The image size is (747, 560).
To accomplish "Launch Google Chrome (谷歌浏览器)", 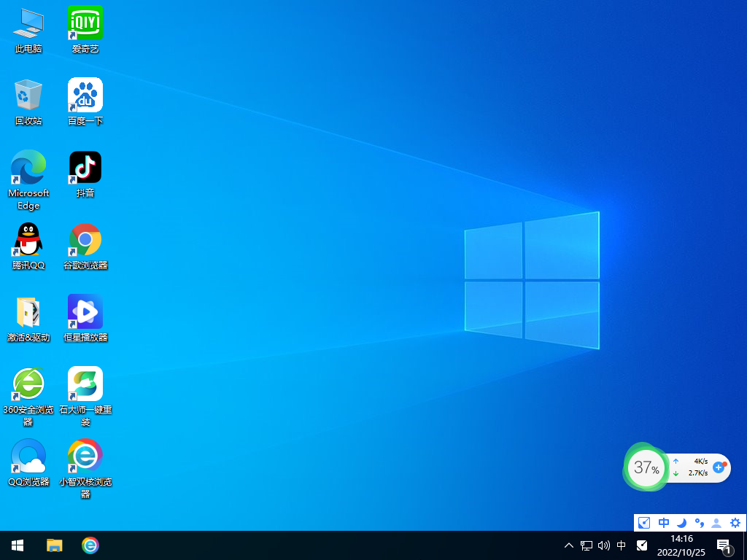I will [x=85, y=238].
